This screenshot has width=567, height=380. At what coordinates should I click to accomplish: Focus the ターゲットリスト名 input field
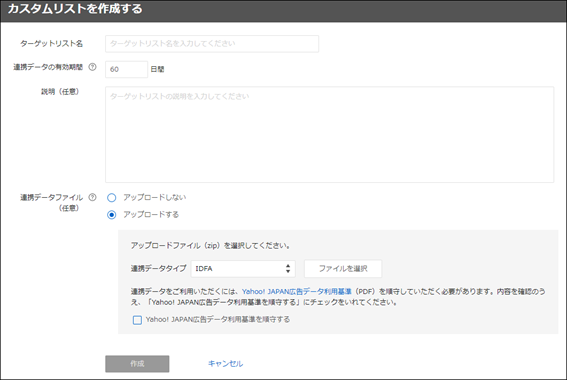pos(212,44)
